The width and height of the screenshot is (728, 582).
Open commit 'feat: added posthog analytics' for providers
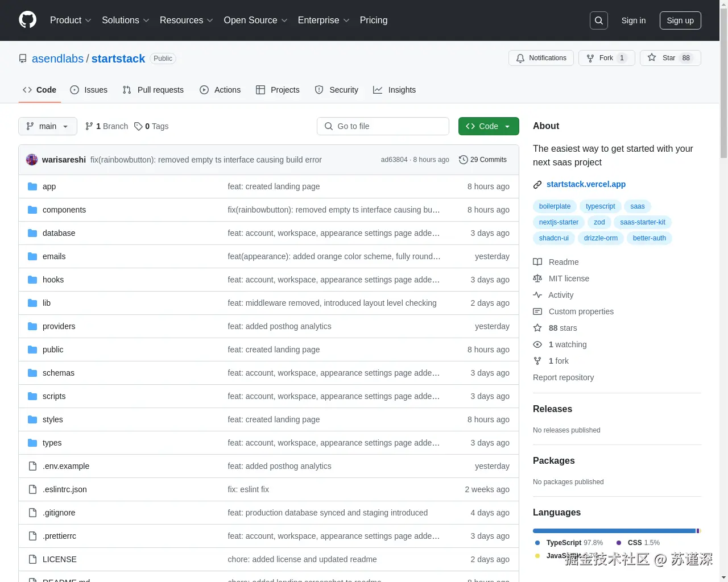[279, 326]
